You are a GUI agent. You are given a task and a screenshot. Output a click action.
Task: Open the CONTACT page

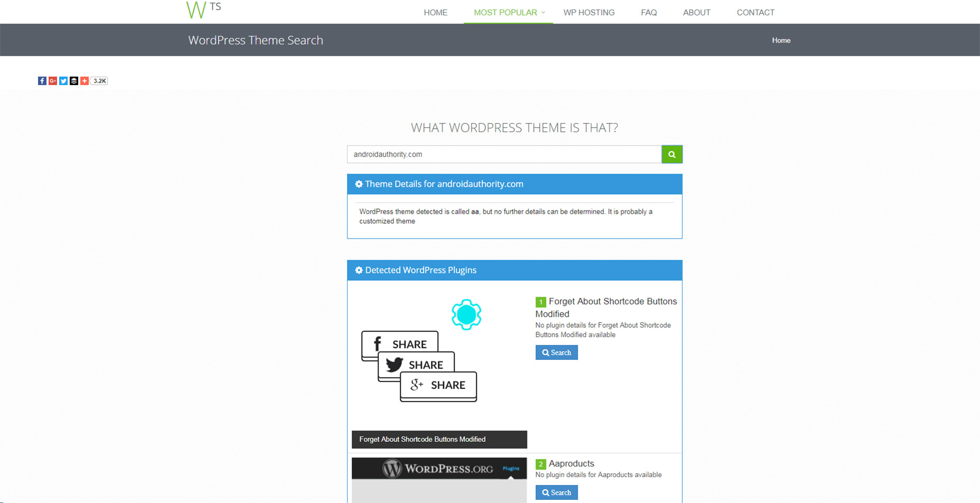coord(756,13)
